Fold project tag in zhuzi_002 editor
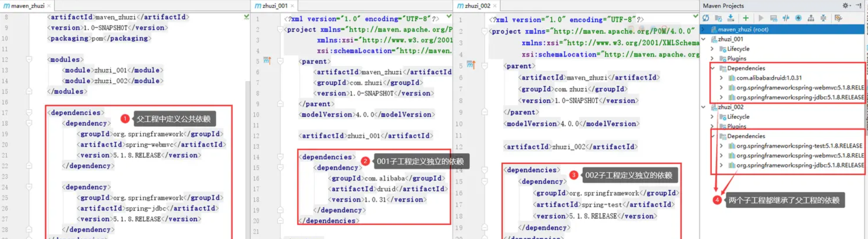Viewport: 868px width, 239px height. (484, 31)
